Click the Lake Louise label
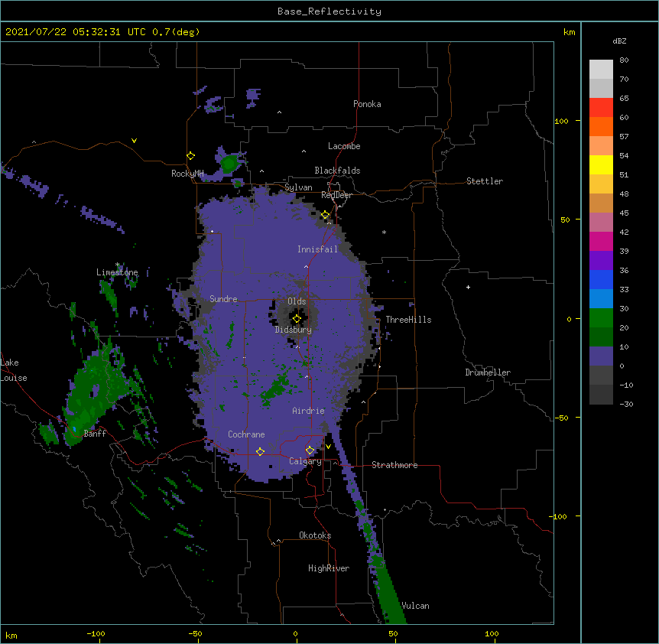 (x=14, y=370)
